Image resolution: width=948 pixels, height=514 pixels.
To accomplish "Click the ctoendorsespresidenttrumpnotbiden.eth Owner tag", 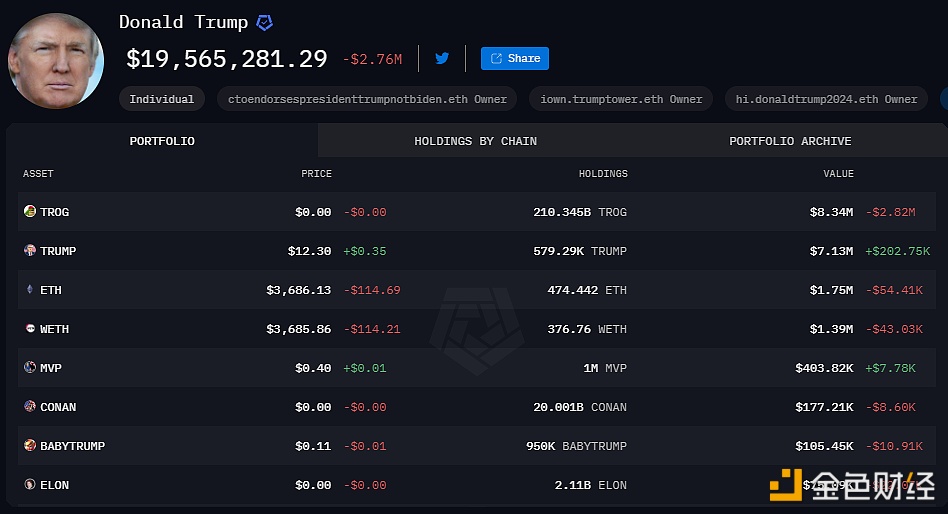I will [x=367, y=99].
